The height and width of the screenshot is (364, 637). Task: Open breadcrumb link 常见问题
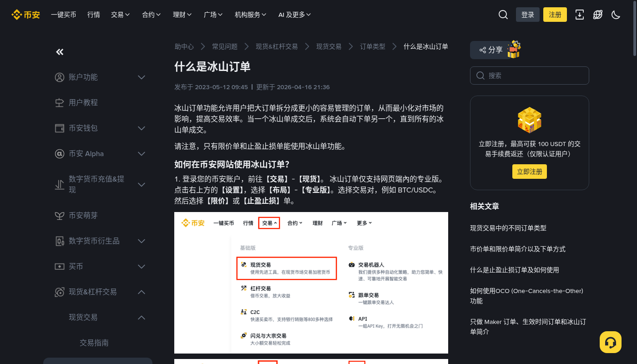(225, 46)
